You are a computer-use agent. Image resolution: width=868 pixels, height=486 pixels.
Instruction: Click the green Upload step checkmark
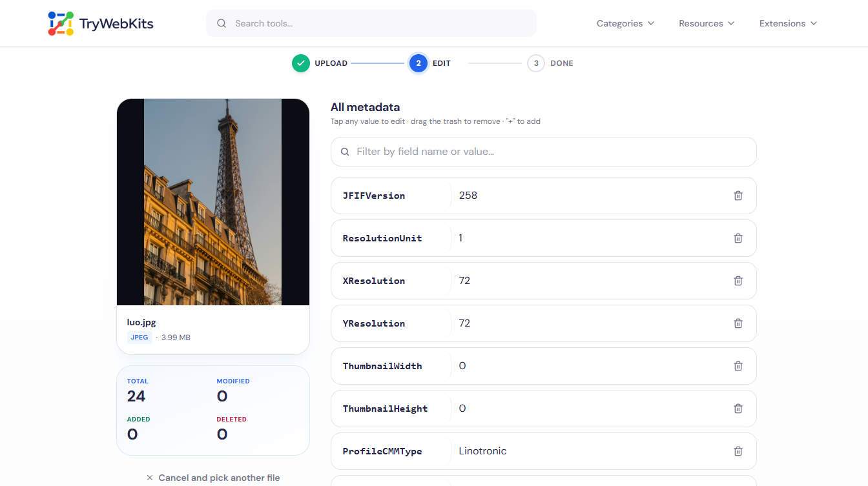(x=300, y=63)
